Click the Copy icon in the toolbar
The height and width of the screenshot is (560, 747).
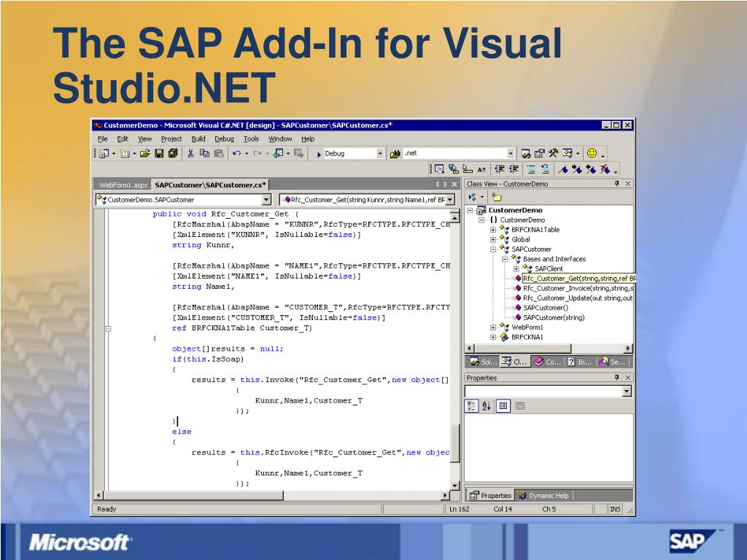pos(204,154)
